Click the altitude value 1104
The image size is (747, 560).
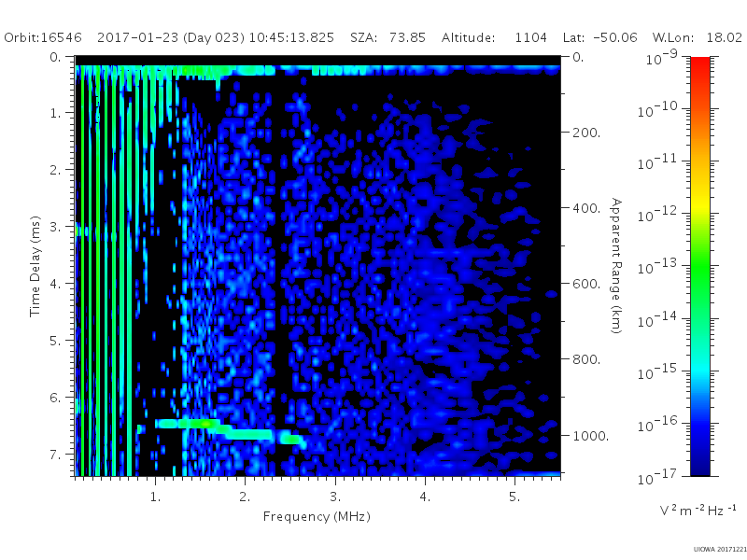(530, 37)
